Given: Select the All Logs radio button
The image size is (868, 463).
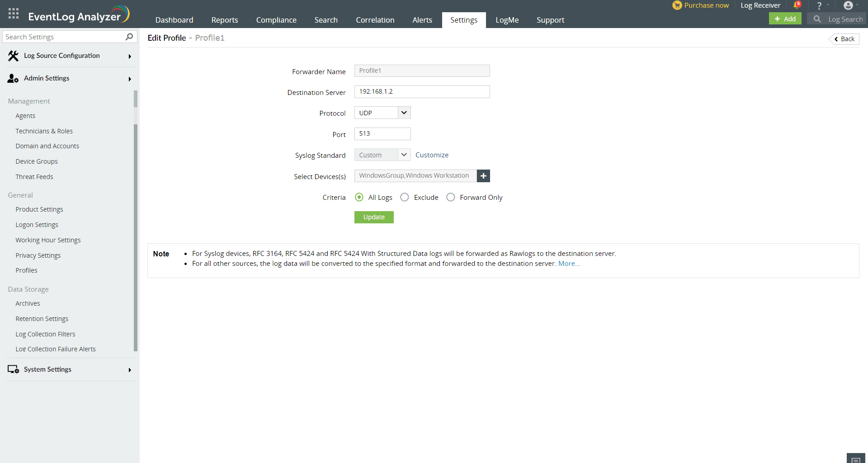Looking at the screenshot, I should click(x=359, y=197).
